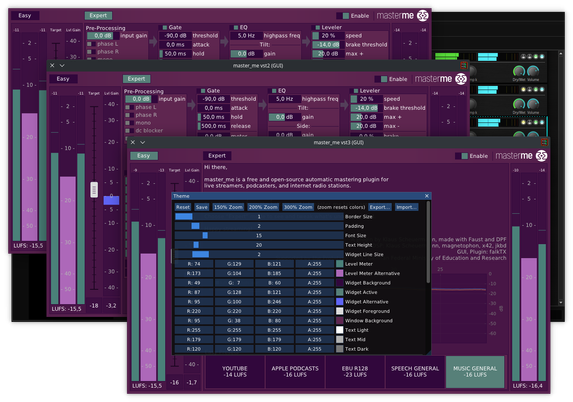Select the YOUTUBE -14 LUFS preset
The image size is (573, 402).
pos(235,372)
